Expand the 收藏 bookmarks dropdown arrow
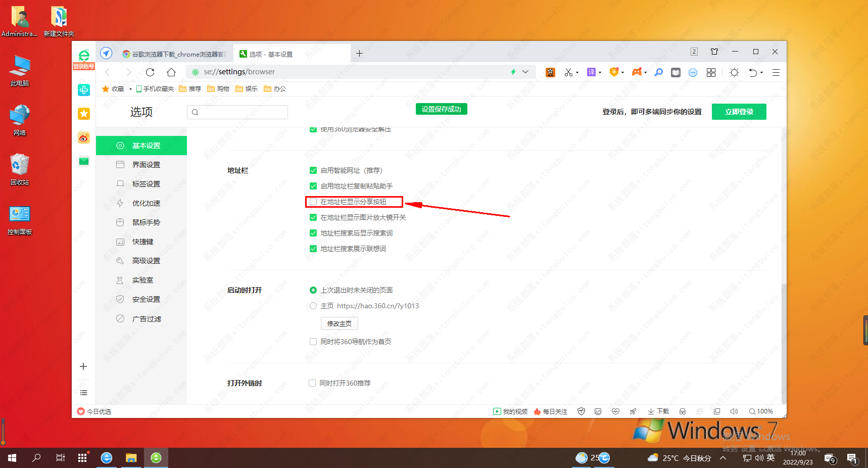868x468 pixels. (130, 89)
